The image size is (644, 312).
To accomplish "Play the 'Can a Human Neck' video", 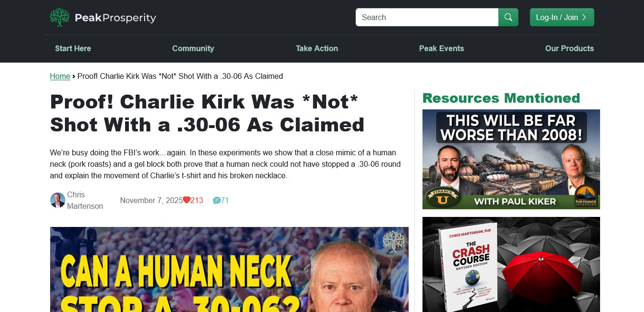I will tap(229, 269).
